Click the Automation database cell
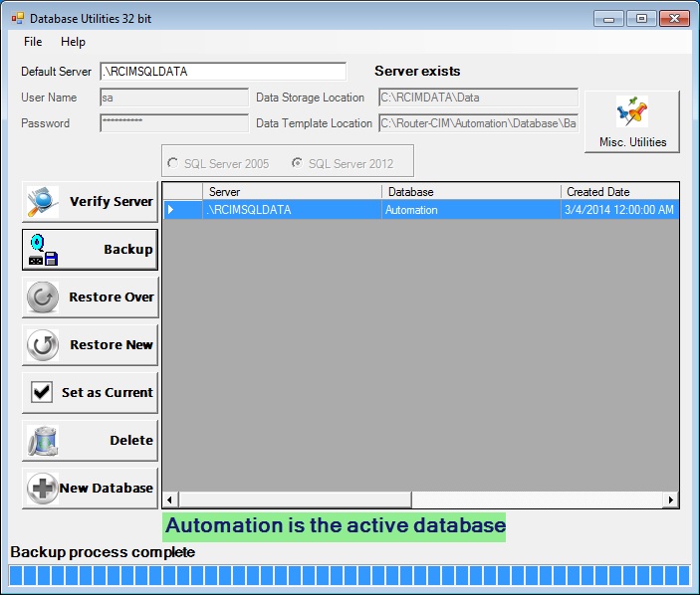The image size is (700, 595). click(x=471, y=210)
